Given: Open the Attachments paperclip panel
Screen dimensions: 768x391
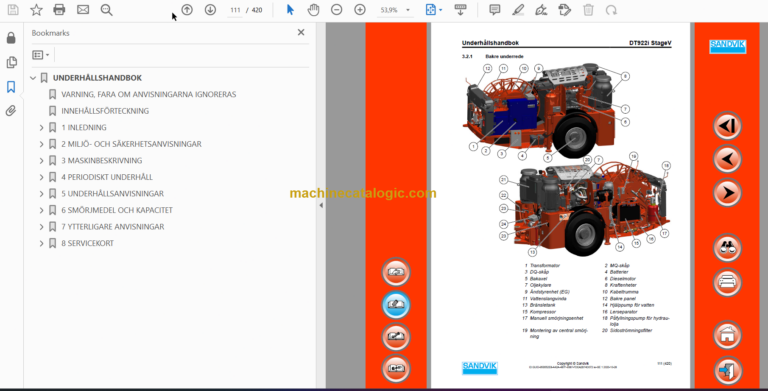Looking at the screenshot, I should 11,111.
